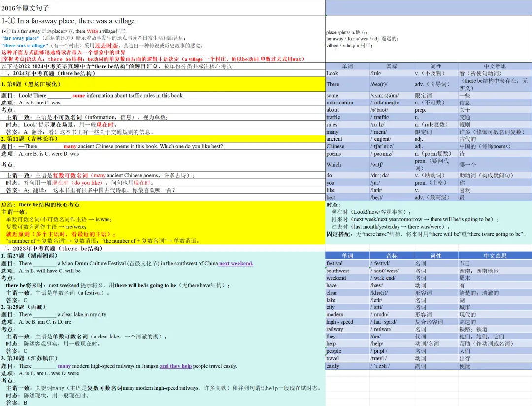Select the row '3. 第30题（江苏镇江）'
The image size is (532, 406).
pyautogui.click(x=163, y=358)
